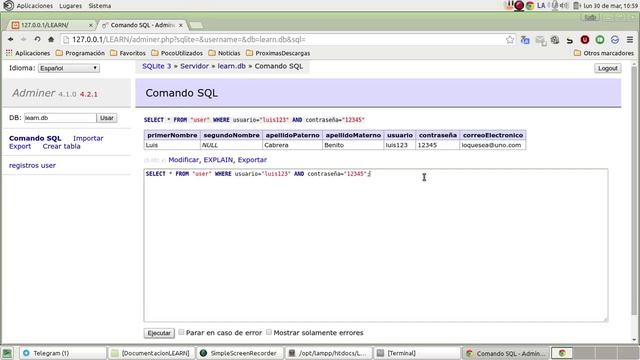The image size is (640, 360).
Task: Open the Importar link
Action: (x=88, y=138)
